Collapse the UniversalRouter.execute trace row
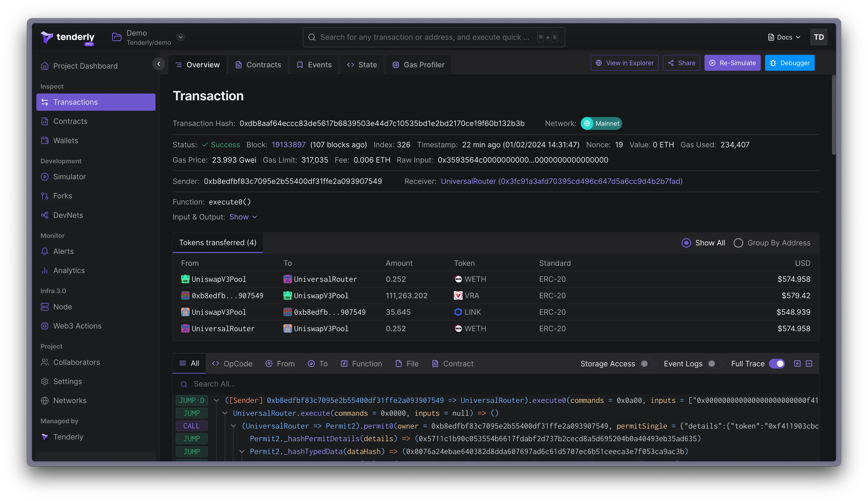This screenshot has height=502, width=868. (225, 413)
